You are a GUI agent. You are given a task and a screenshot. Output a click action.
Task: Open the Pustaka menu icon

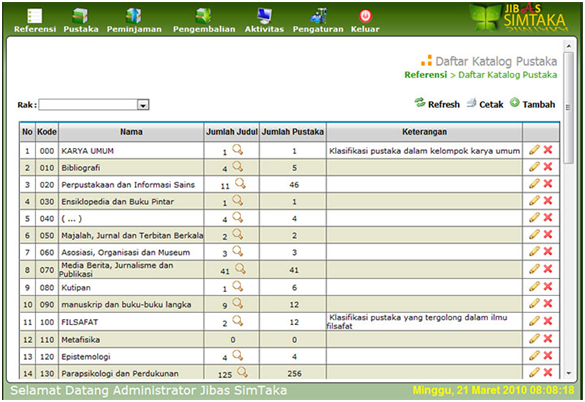[x=80, y=16]
